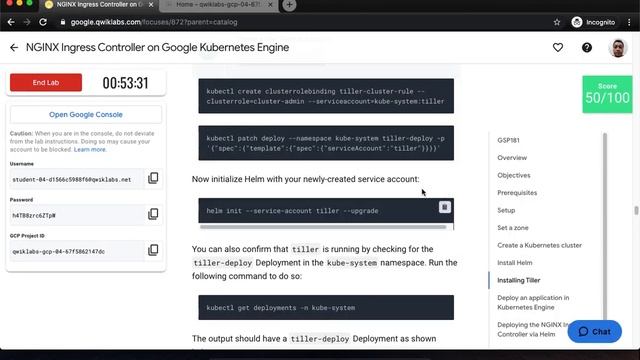Image resolution: width=640 pixels, height=360 pixels.
Task: Click Open Google Console button
Action: tap(86, 115)
